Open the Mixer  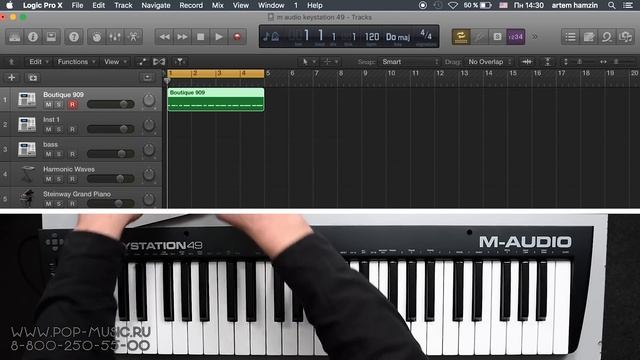(115, 37)
